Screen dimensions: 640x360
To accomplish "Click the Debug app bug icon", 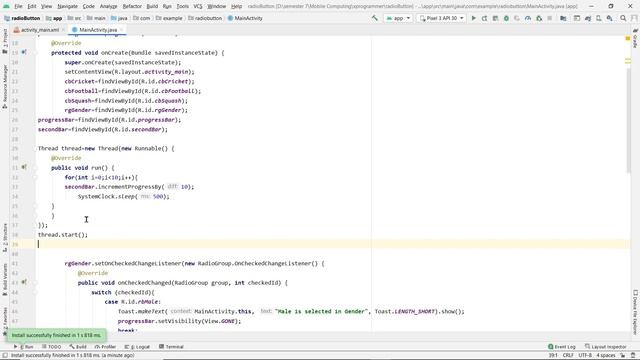I will (506, 18).
